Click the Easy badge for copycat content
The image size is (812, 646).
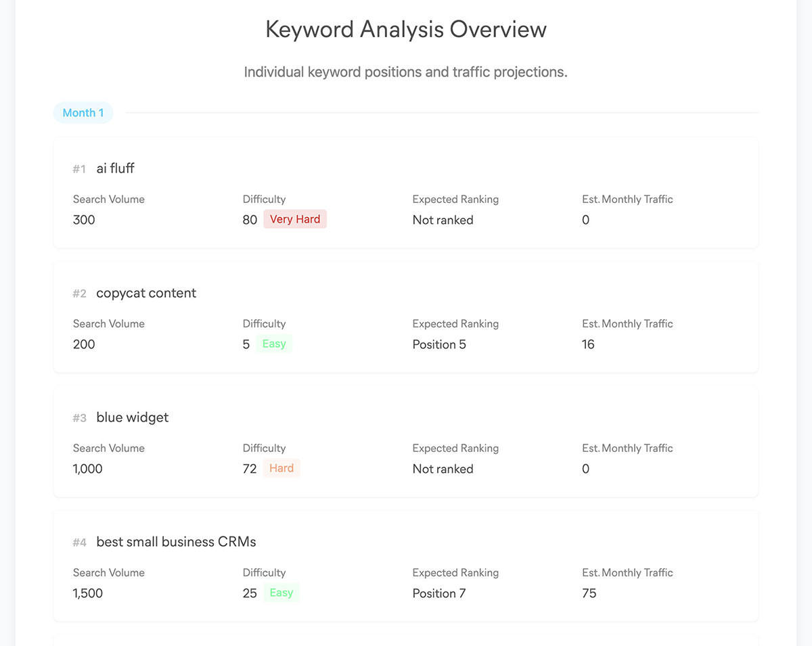(274, 344)
